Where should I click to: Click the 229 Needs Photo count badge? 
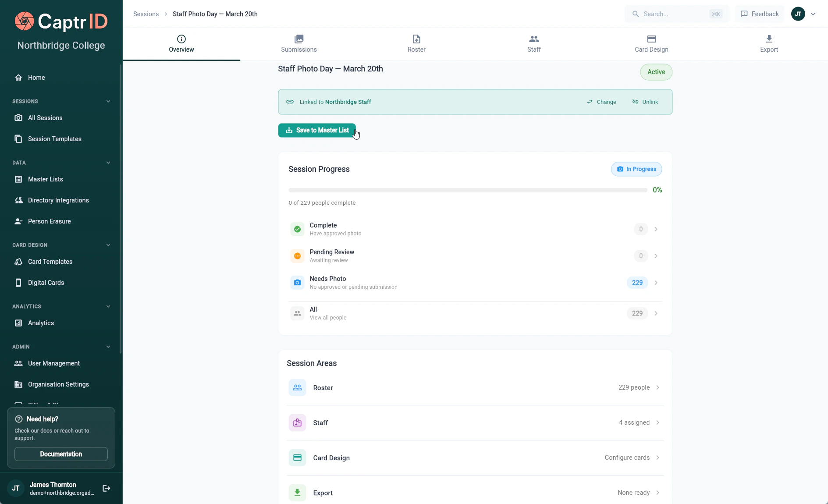pyautogui.click(x=637, y=283)
